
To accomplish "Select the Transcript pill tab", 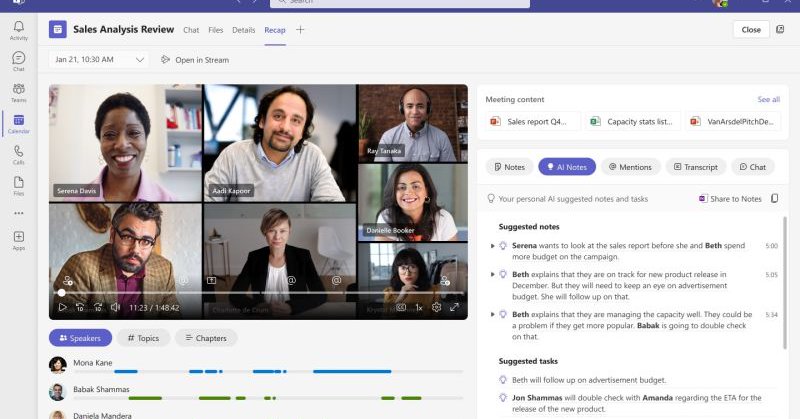I will (x=696, y=167).
